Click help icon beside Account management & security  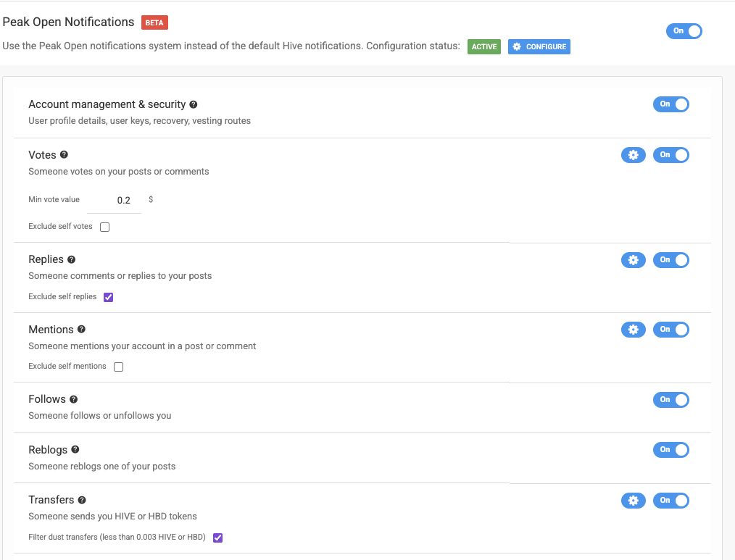tap(194, 105)
